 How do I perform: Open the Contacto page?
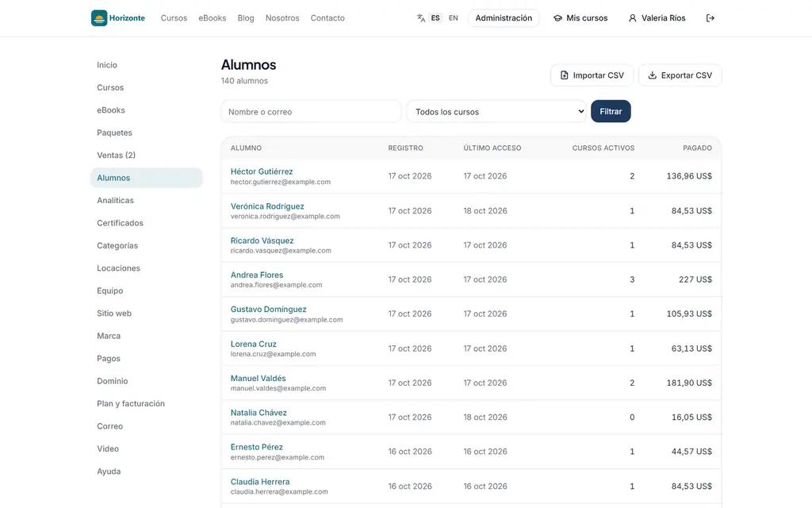pos(327,18)
